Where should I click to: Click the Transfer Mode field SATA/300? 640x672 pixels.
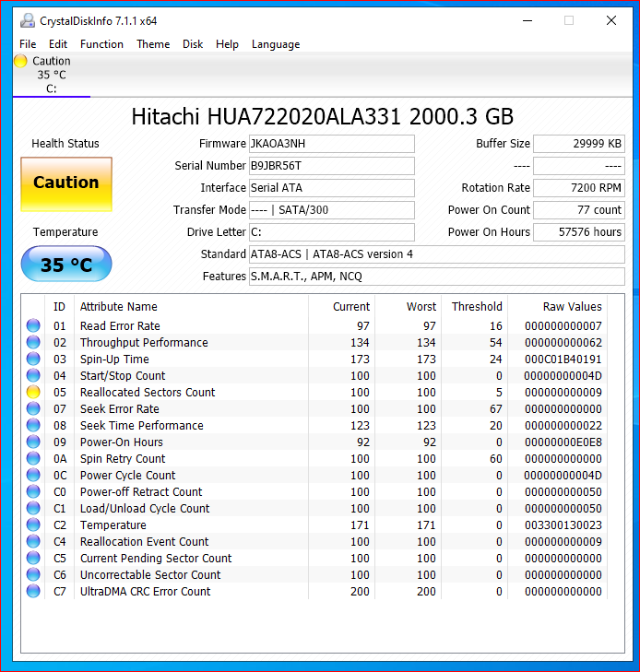click(332, 210)
